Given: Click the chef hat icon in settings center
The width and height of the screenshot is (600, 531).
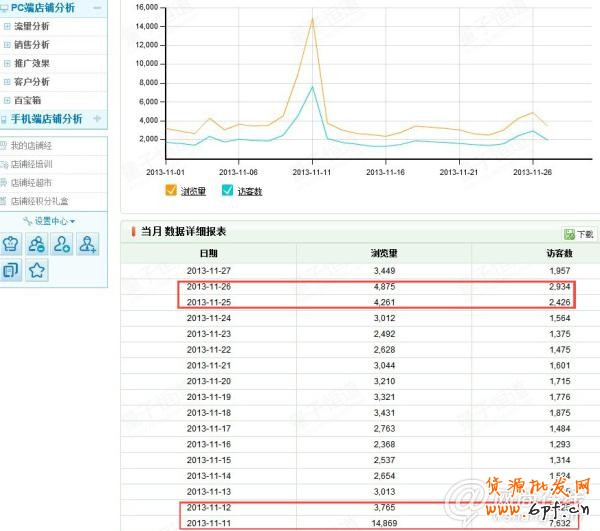Looking at the screenshot, I should [x=11, y=243].
